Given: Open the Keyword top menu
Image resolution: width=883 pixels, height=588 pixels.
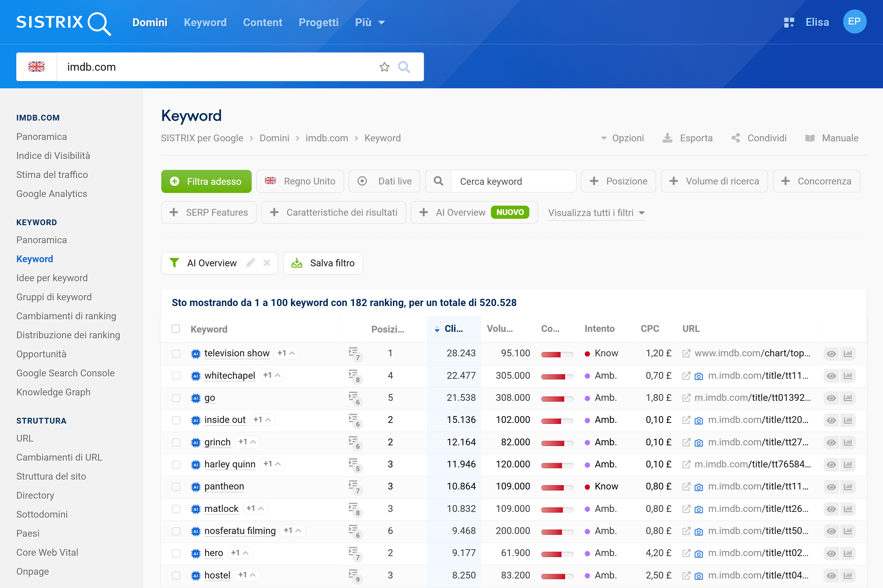Looking at the screenshot, I should click(205, 22).
